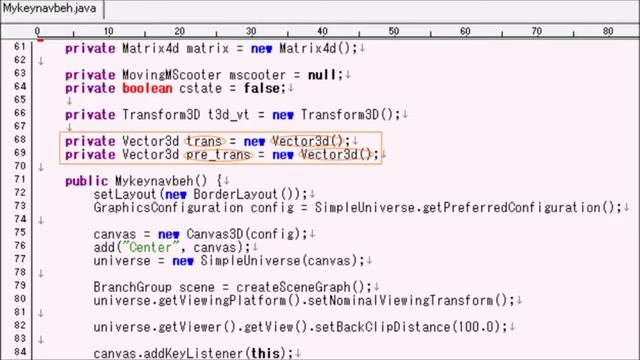This screenshot has width=640, height=360.
Task: Click line number 64 in gutter
Action: pyautogui.click(x=20, y=86)
